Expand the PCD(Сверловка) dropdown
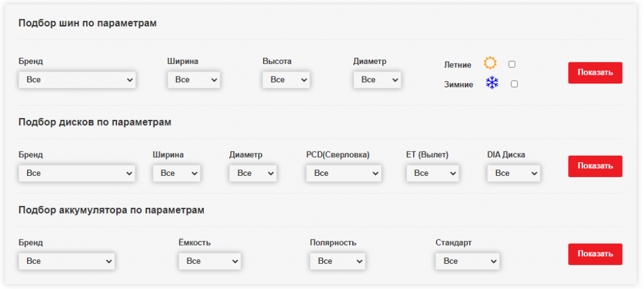 [344, 173]
